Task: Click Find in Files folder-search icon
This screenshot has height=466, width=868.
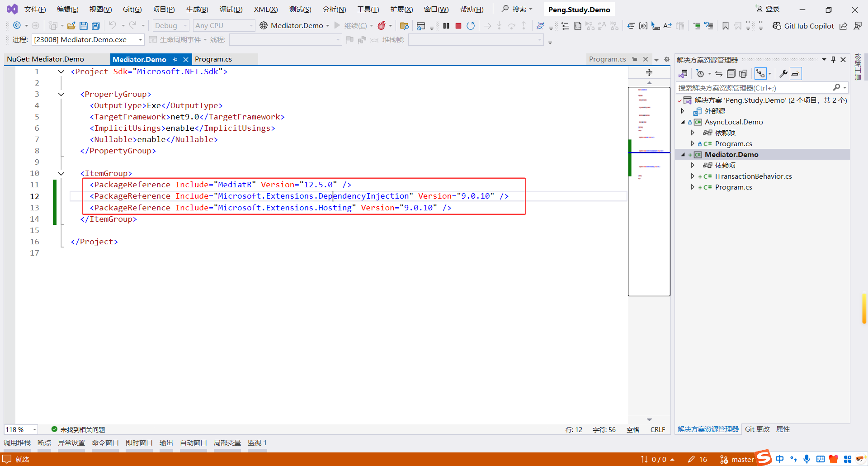Action: click(404, 26)
